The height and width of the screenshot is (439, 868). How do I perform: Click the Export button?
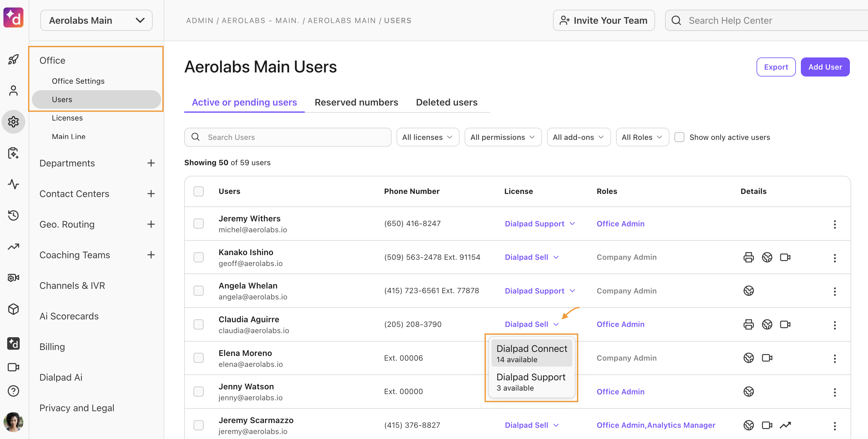click(x=776, y=67)
